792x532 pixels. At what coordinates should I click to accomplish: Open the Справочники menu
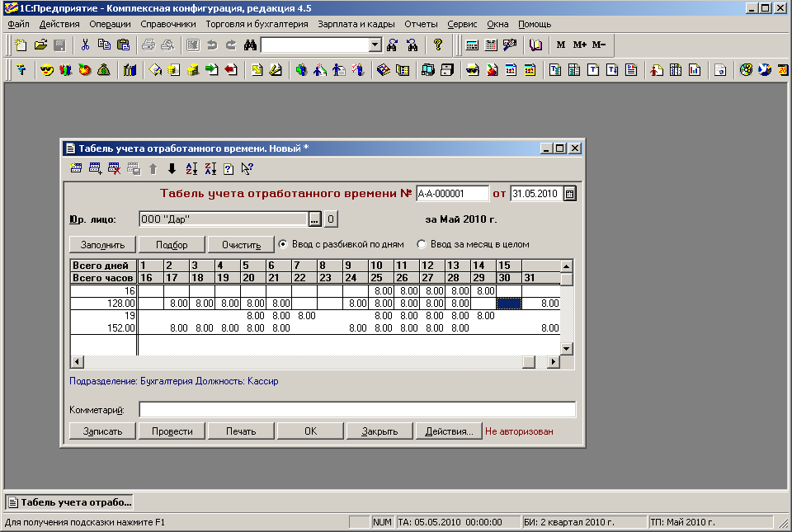pos(168,24)
